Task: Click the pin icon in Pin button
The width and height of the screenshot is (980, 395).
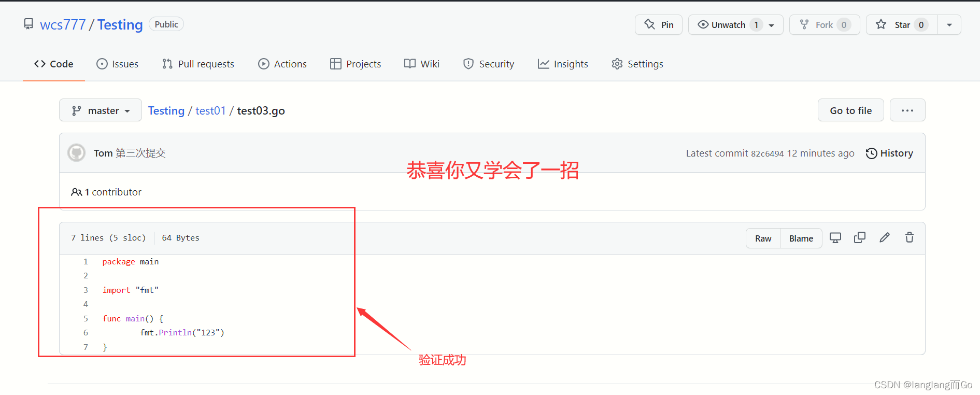Action: click(649, 24)
